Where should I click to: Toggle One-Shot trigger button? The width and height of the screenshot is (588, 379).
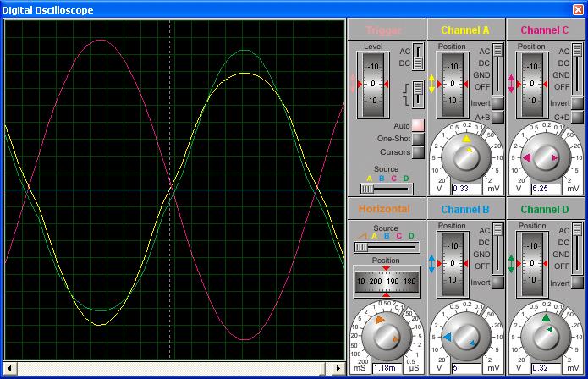(418, 139)
